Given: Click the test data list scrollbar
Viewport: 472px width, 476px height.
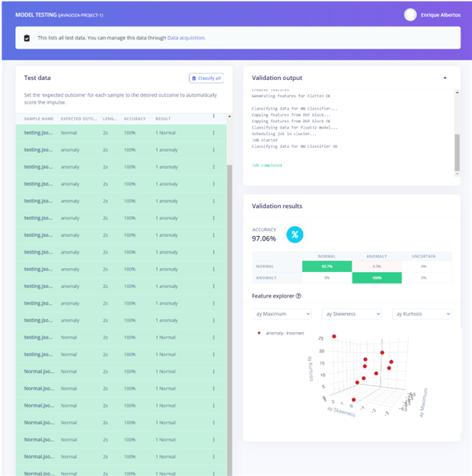Looking at the screenshot, I should pos(230,319).
